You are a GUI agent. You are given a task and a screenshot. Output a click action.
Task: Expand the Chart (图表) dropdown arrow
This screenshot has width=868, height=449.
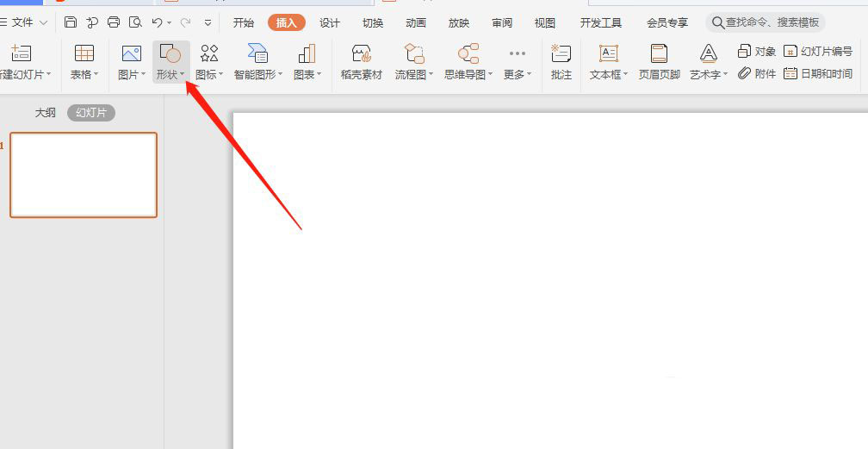tap(319, 74)
